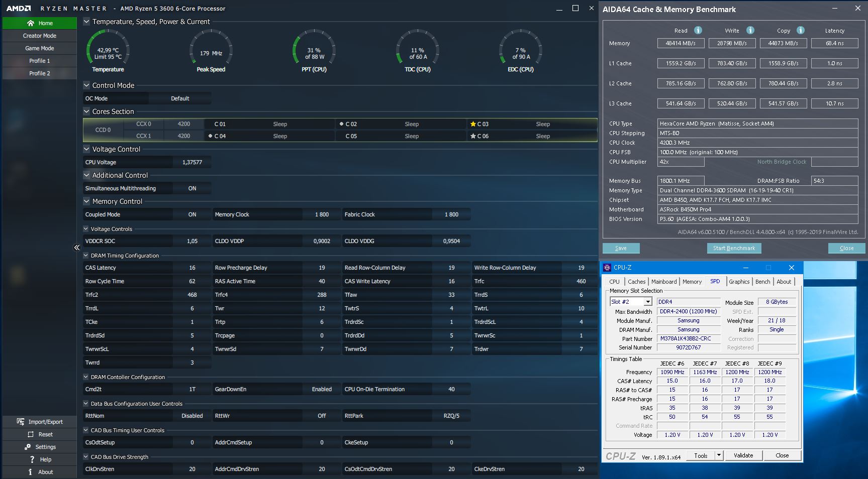The width and height of the screenshot is (868, 479).
Task: Toggle Coupled Mode ON value
Action: click(192, 214)
